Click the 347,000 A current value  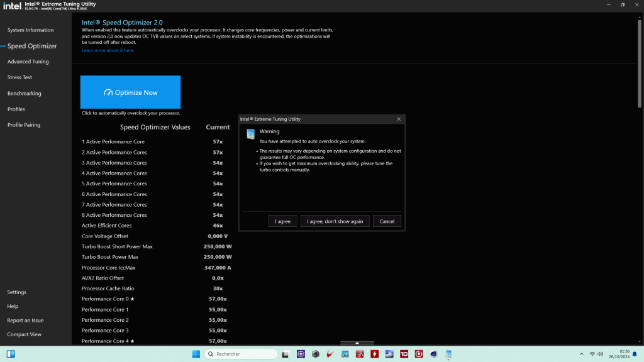coord(218,268)
